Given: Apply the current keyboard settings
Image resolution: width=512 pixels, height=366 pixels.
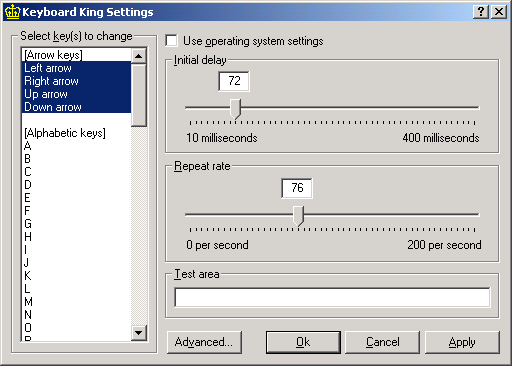Looking at the screenshot, I should (x=462, y=342).
